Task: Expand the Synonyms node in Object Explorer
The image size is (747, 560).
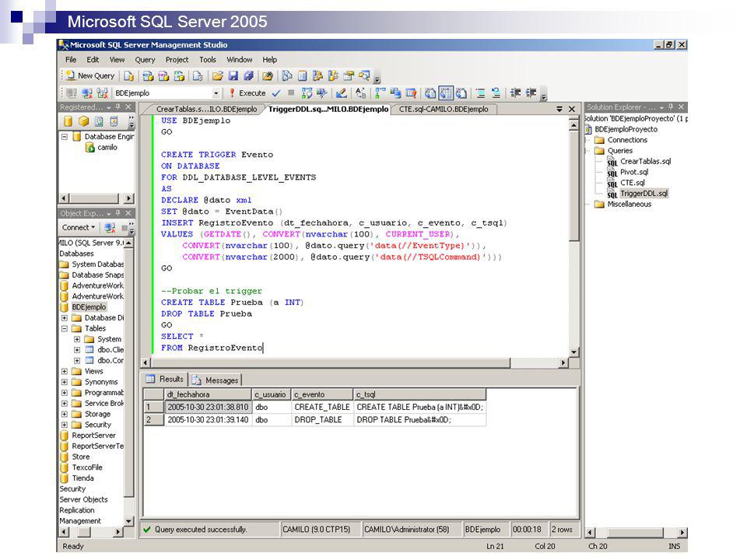Action: coord(65,382)
